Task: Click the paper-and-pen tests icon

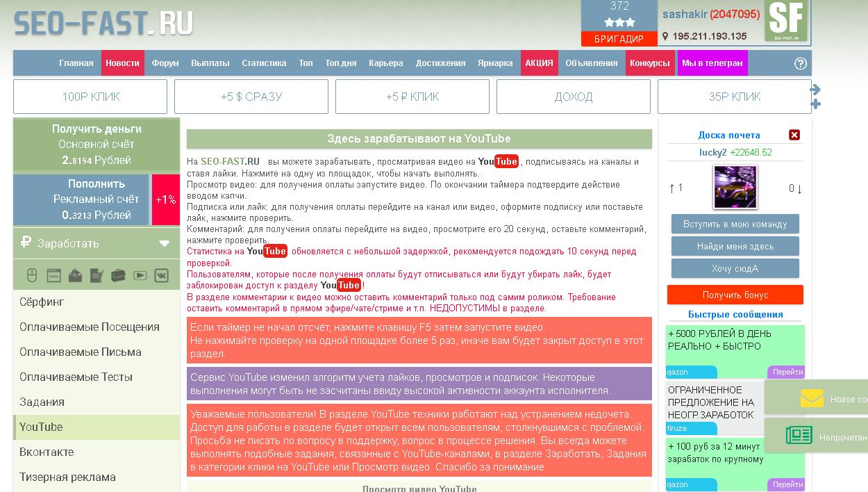Action: pos(97,276)
